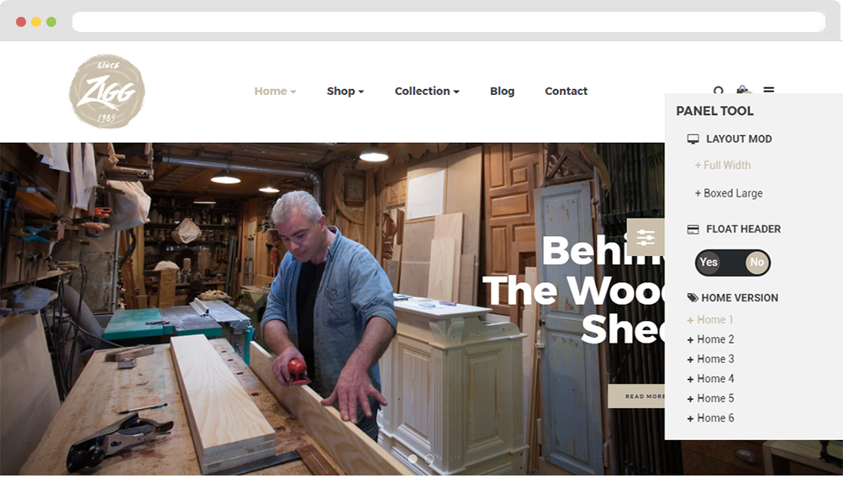
Task: Set float header toggle to No
Action: pyautogui.click(x=757, y=262)
